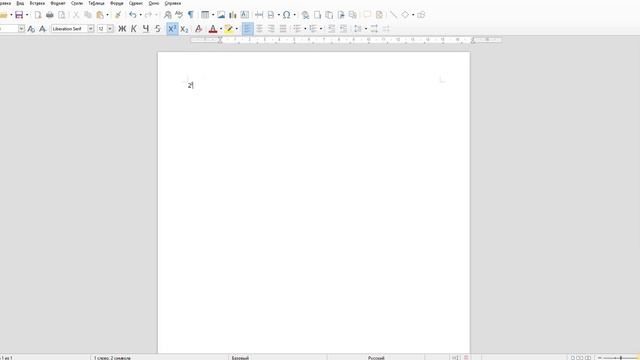The image size is (640, 360).
Task: Open the font name dropdown arrow
Action: point(91,29)
